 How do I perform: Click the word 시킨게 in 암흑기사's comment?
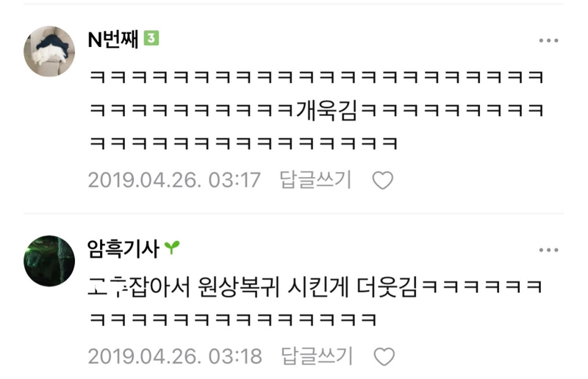coord(318,287)
